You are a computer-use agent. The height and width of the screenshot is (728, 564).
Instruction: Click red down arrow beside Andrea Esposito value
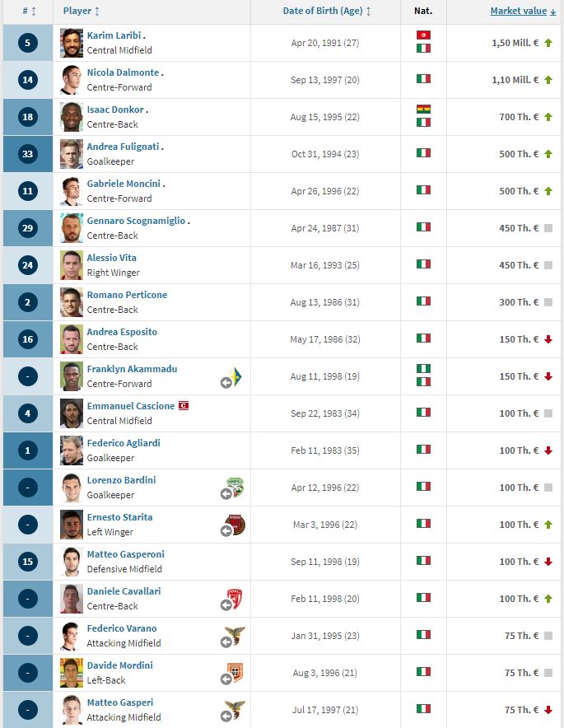click(x=548, y=339)
